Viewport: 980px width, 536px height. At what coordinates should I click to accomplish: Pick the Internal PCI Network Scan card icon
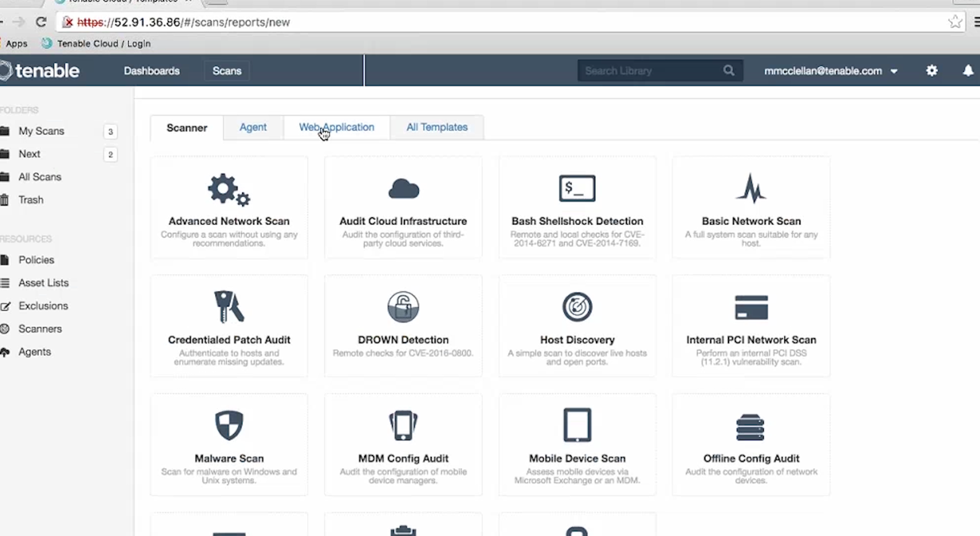point(751,308)
